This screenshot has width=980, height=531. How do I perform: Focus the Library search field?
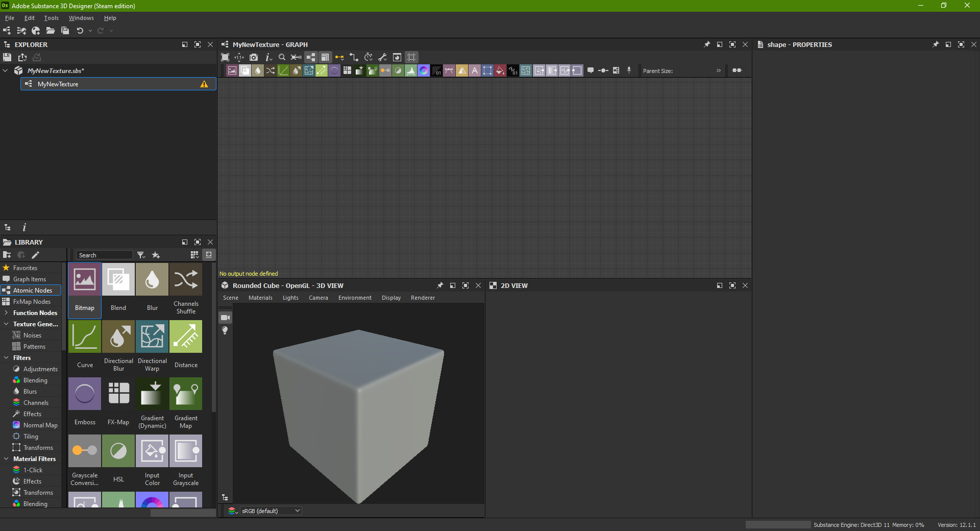[104, 255]
